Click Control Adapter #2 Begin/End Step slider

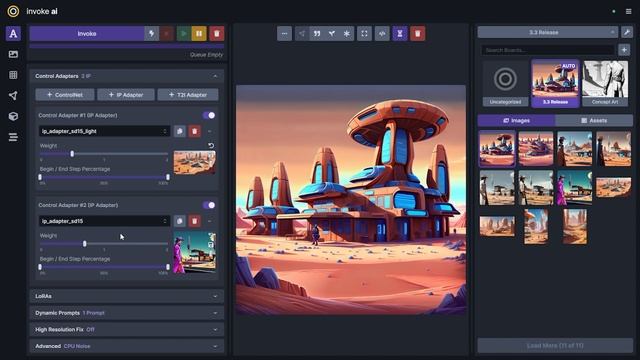(104, 267)
